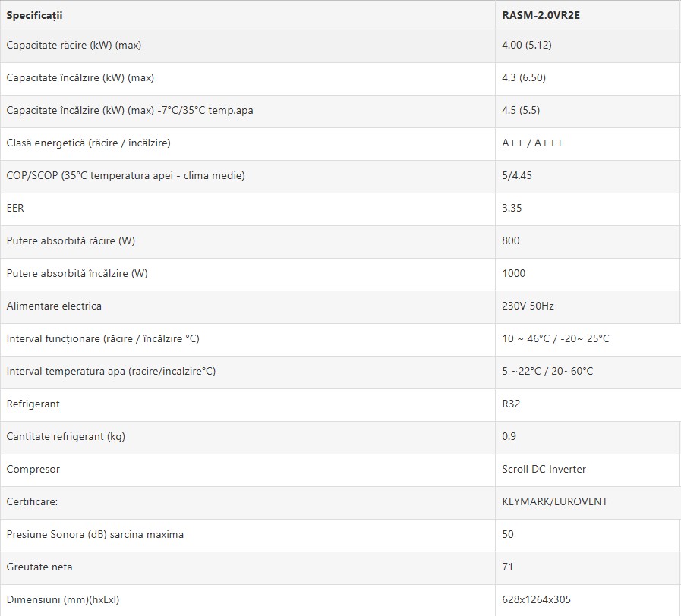Image resolution: width=681 pixels, height=616 pixels.
Task: Click 'Putere absorbită răcire (W)' label
Action: 71,240
